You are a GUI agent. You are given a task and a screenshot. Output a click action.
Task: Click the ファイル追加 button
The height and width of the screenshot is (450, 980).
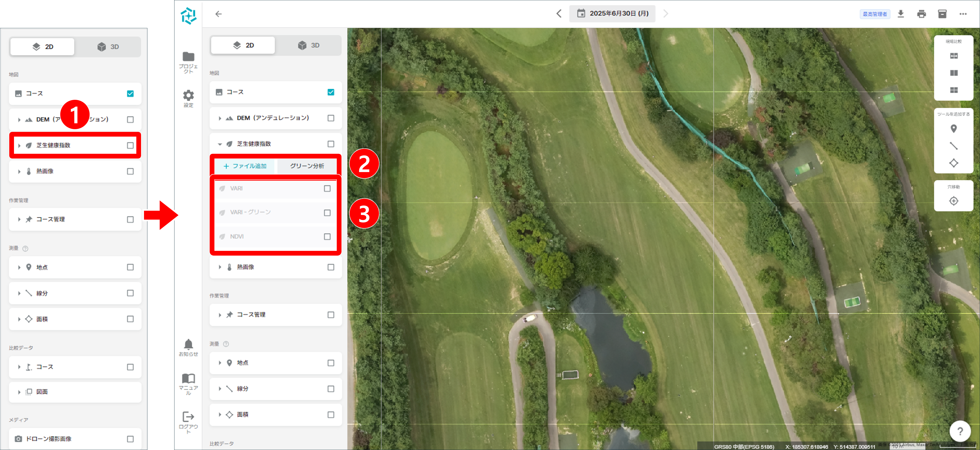point(245,166)
